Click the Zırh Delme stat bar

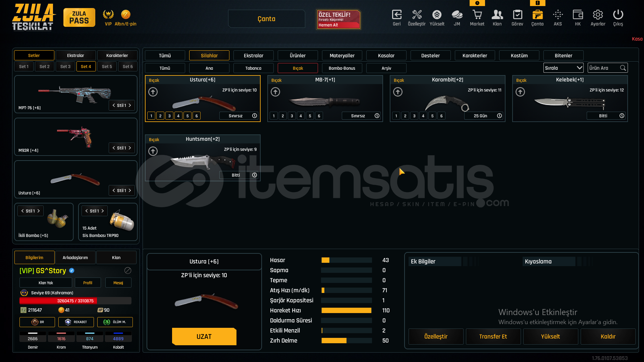click(x=346, y=341)
